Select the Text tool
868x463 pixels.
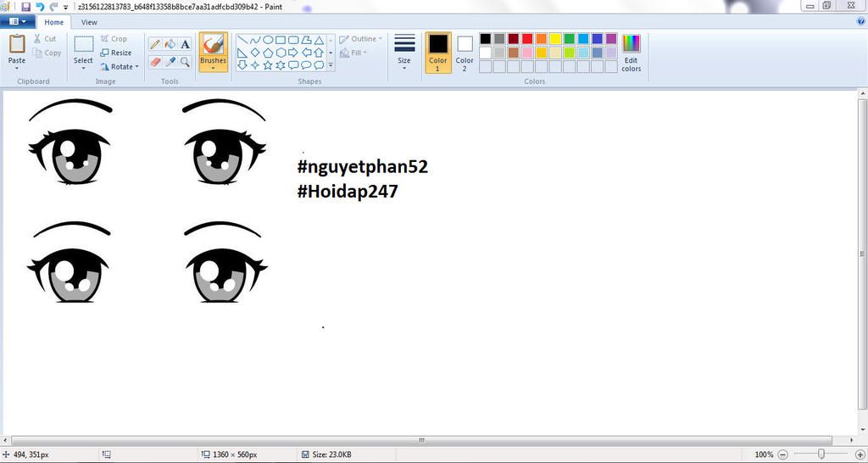pyautogui.click(x=185, y=44)
